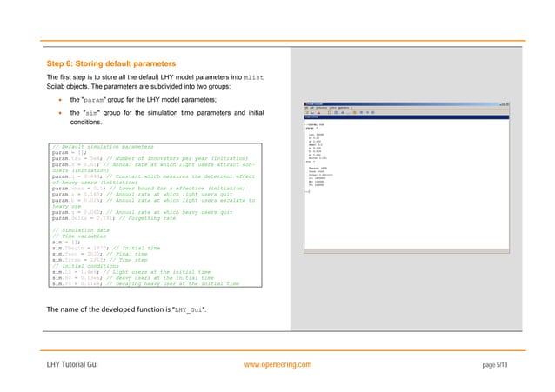This screenshot has height=392, width=555.
Task: Click the Open file toolbar icon
Action: point(312,112)
